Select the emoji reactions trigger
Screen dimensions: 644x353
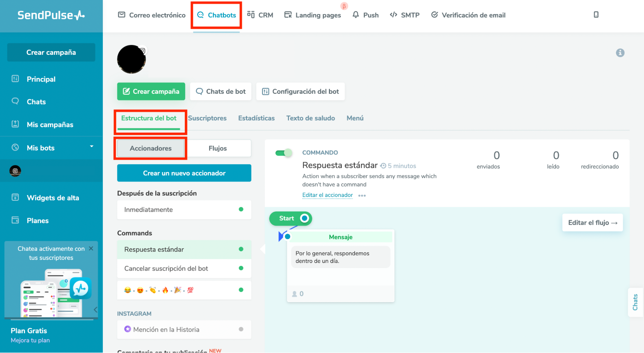click(x=184, y=290)
